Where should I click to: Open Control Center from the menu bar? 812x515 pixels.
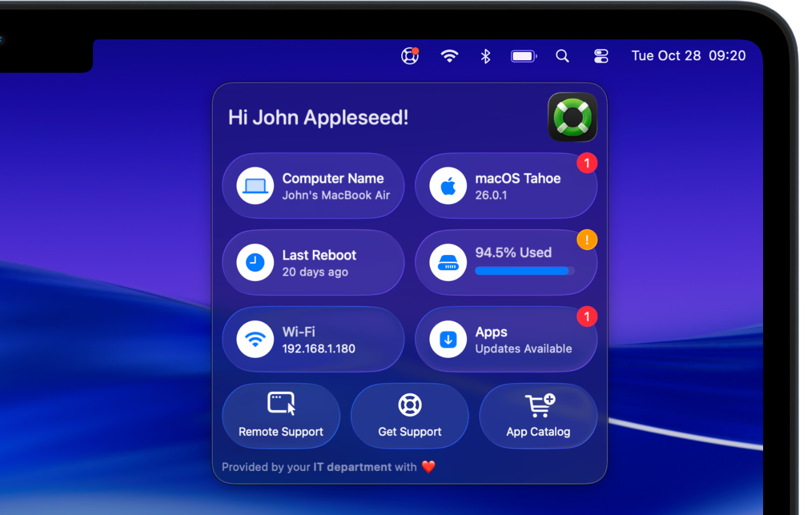click(x=601, y=55)
